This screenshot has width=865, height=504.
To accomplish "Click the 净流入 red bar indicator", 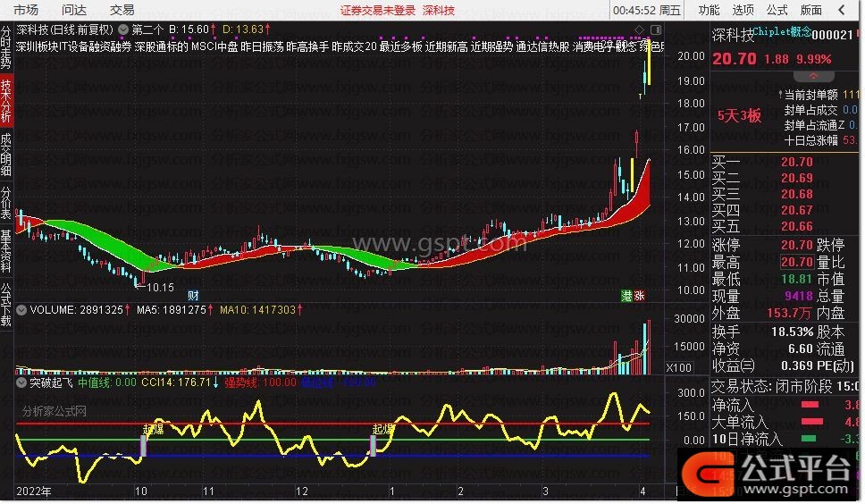I will (x=810, y=406).
